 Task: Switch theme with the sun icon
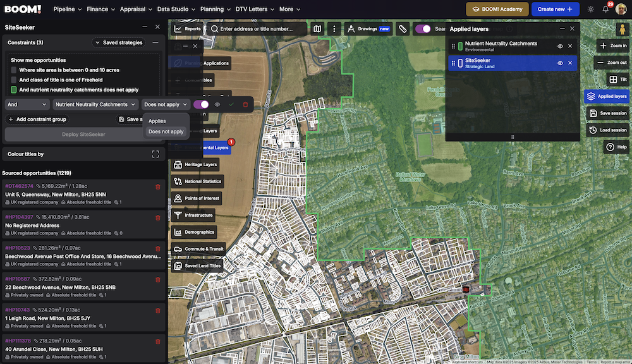click(x=590, y=9)
